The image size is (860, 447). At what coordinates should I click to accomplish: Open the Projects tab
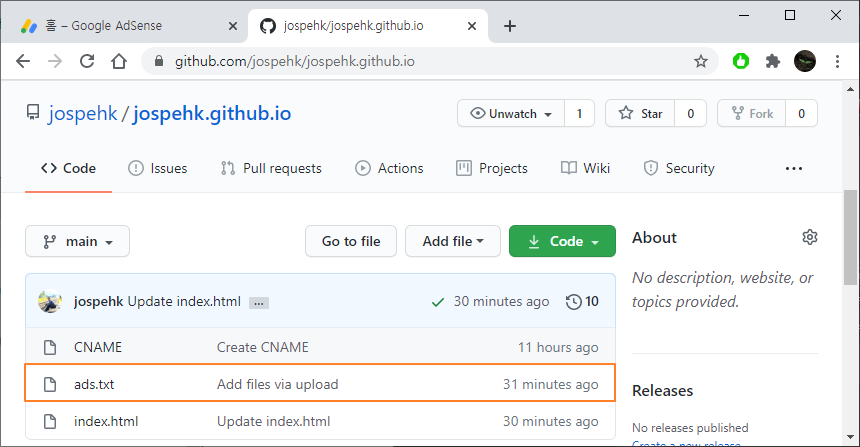492,168
